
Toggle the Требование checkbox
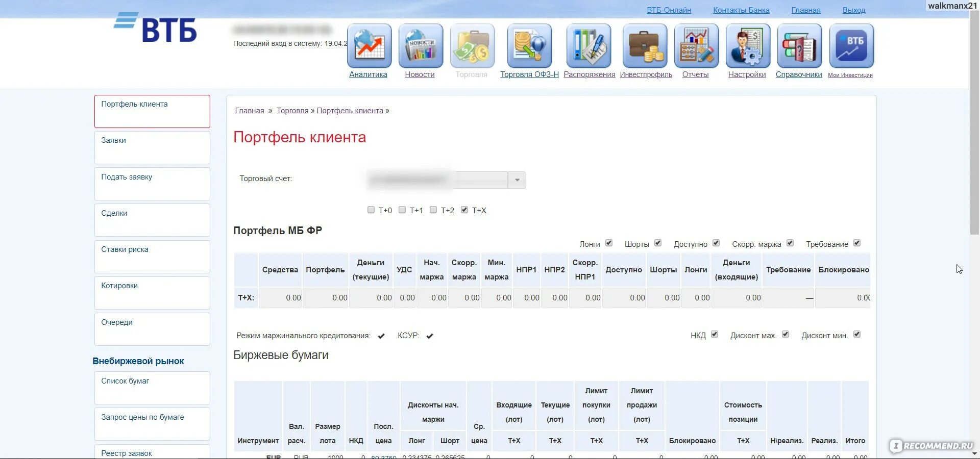click(x=857, y=243)
